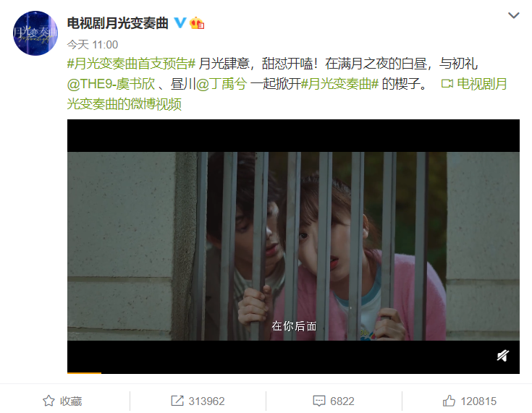Open comments via the speech bubble icon

point(319,401)
